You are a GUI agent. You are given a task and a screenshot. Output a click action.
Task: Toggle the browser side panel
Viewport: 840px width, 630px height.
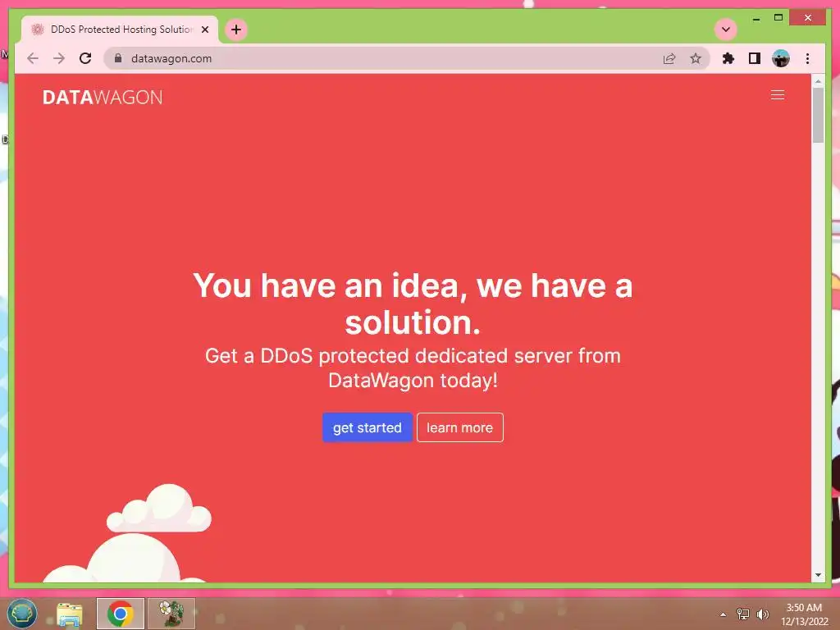[x=755, y=58]
